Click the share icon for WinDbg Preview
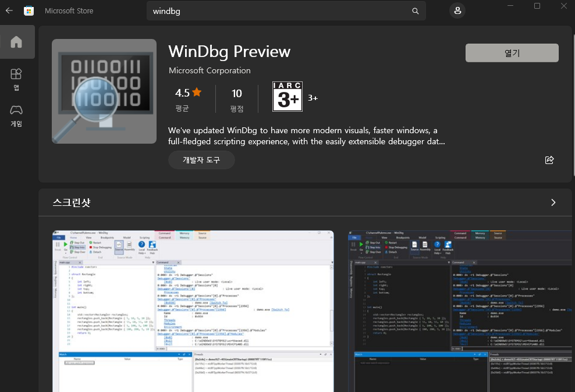 (549, 160)
